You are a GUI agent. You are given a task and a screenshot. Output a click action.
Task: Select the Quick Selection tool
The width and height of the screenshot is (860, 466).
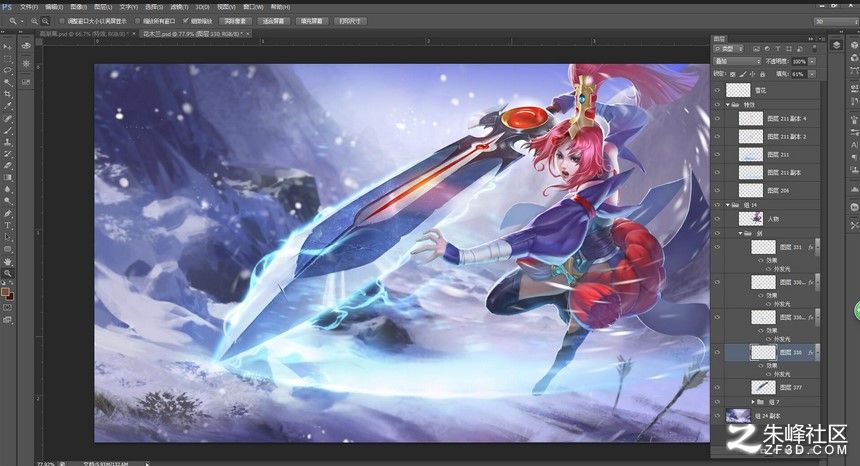point(8,82)
